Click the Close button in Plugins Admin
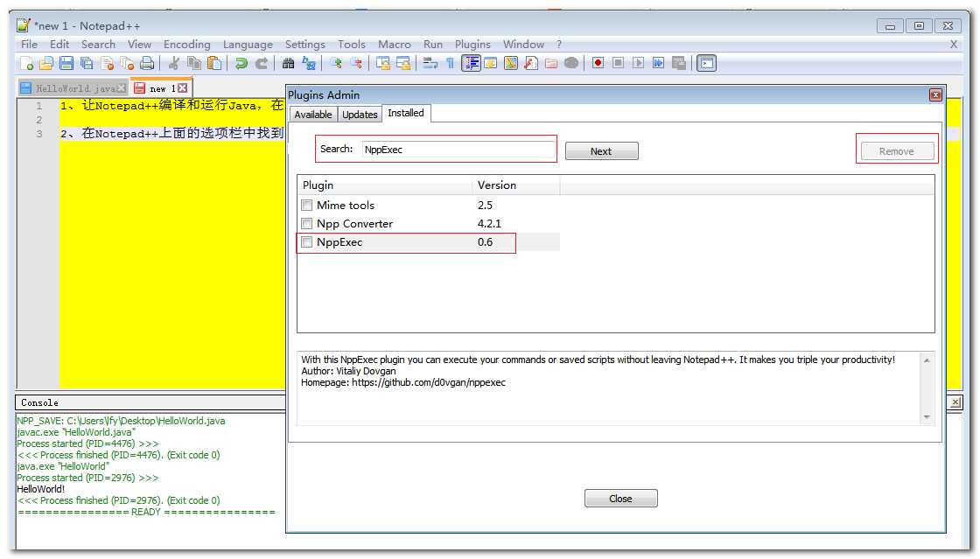Image resolution: width=980 pixels, height=559 pixels. pos(620,499)
